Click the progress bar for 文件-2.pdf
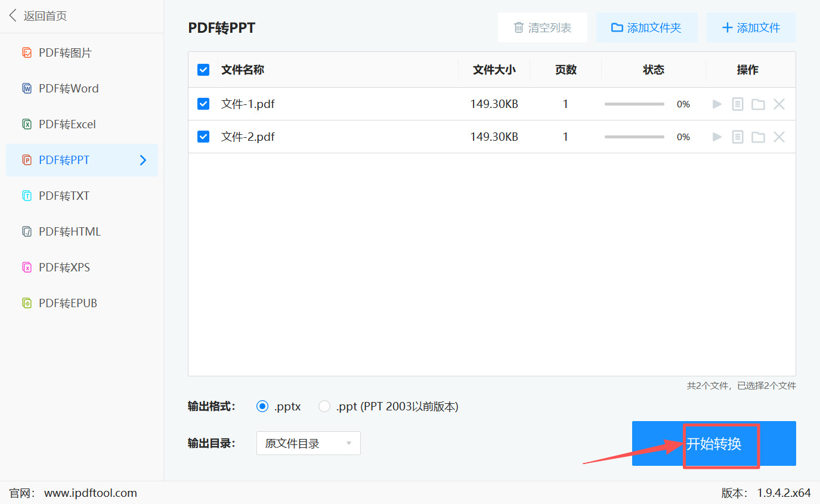The width and height of the screenshot is (820, 504). pos(635,137)
